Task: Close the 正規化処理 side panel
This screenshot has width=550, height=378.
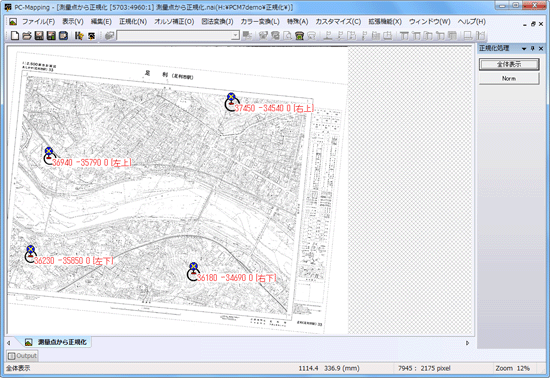Action: (x=541, y=48)
